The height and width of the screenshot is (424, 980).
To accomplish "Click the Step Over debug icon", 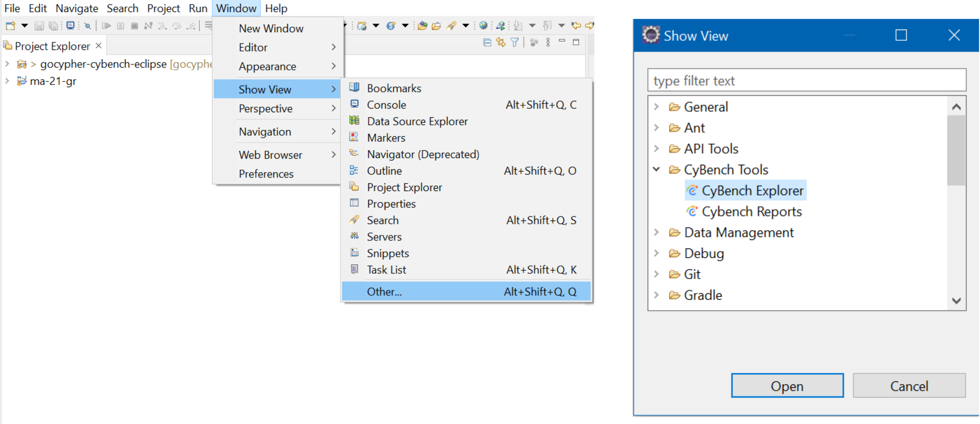I will click(x=177, y=26).
